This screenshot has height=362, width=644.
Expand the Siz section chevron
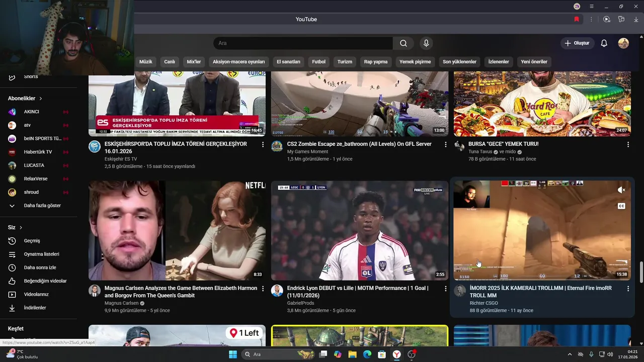pos(21,228)
